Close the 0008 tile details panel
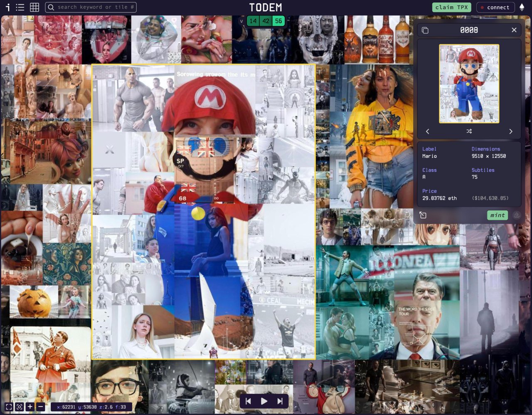This screenshot has height=415, width=532. 514,30
